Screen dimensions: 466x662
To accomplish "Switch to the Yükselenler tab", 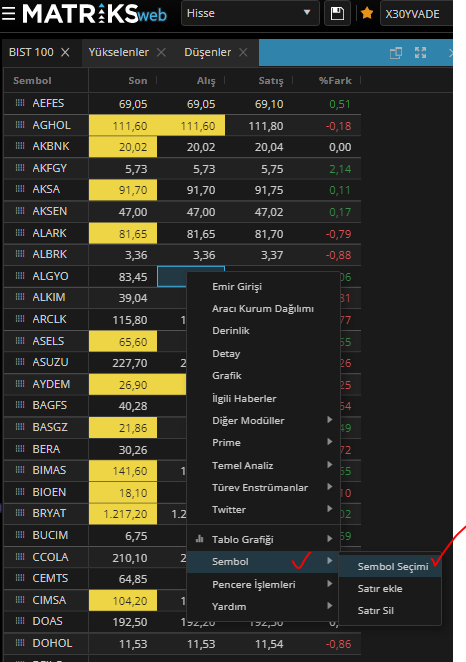I will click(x=119, y=52).
